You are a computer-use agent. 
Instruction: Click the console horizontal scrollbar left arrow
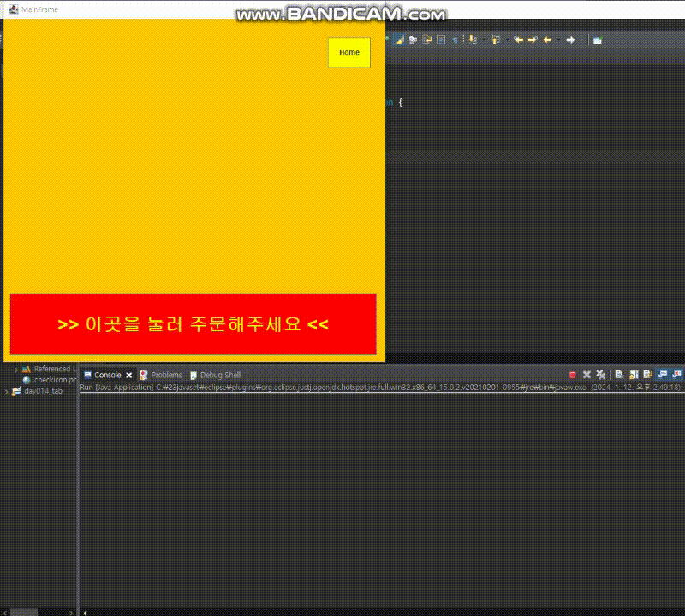coord(85,613)
